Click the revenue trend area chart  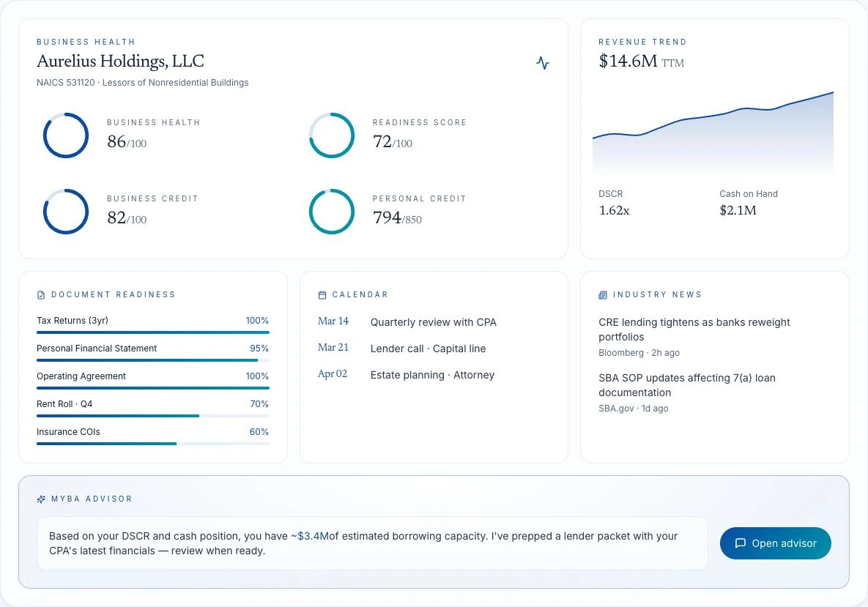tap(713, 134)
